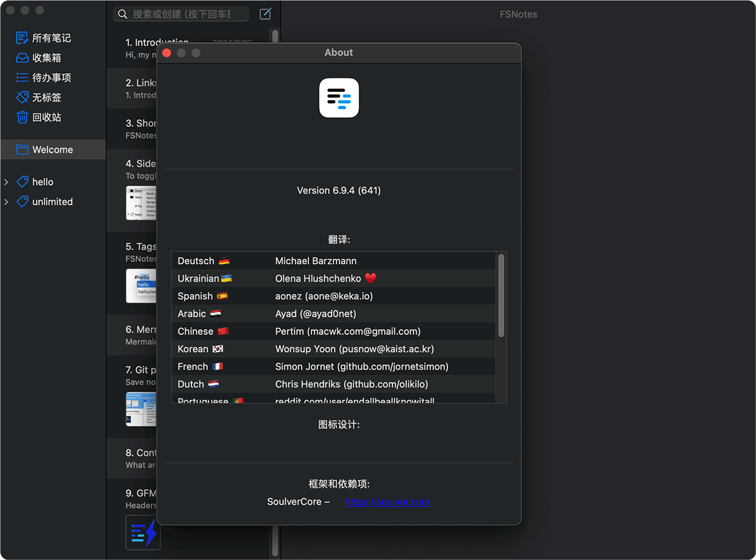Click the Untagged (无标签) tag icon
Viewport: 756px width, 560px height.
tap(22, 98)
